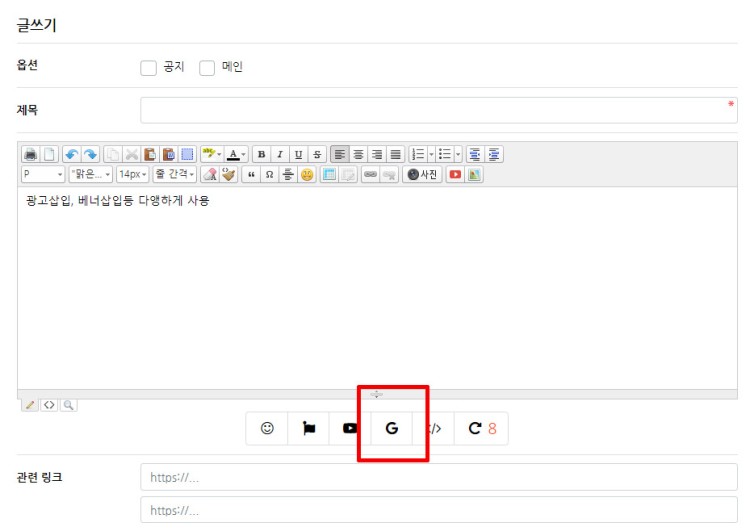Image resolution: width=750 pixels, height=531 pixels.
Task: Open the font color picker
Action: 236,154
